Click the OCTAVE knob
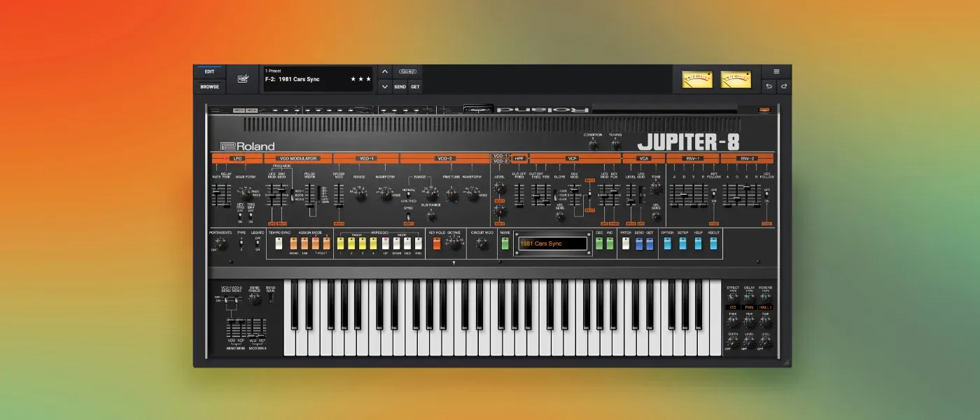Viewport: 980px width, 420px height. 455,243
